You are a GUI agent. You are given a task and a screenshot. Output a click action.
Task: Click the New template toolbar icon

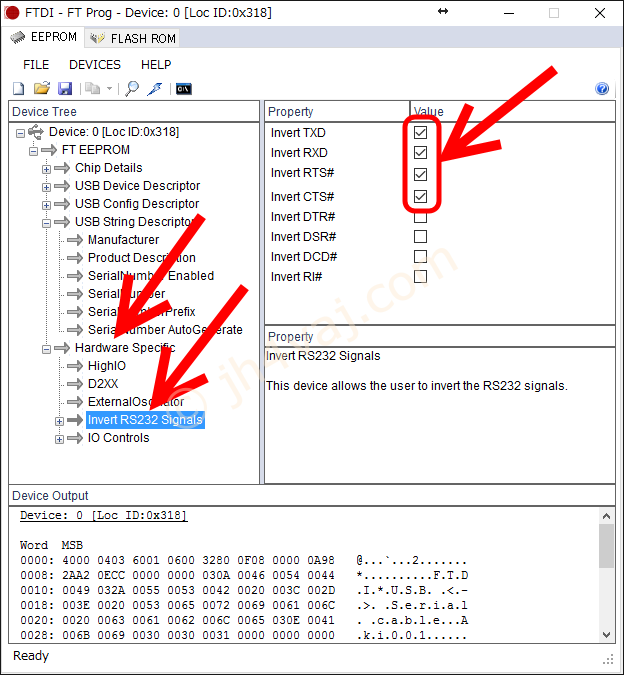pyautogui.click(x=19, y=89)
